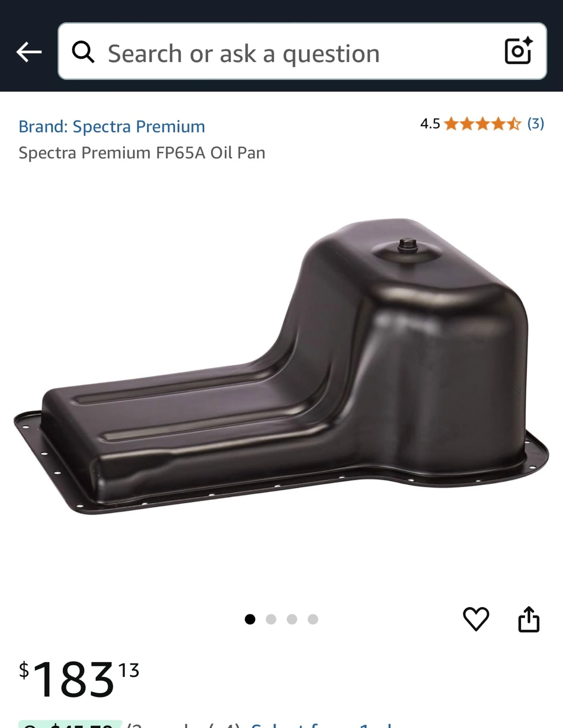Tap the oil pan product image
The height and width of the screenshot is (728, 563).
tap(281, 367)
